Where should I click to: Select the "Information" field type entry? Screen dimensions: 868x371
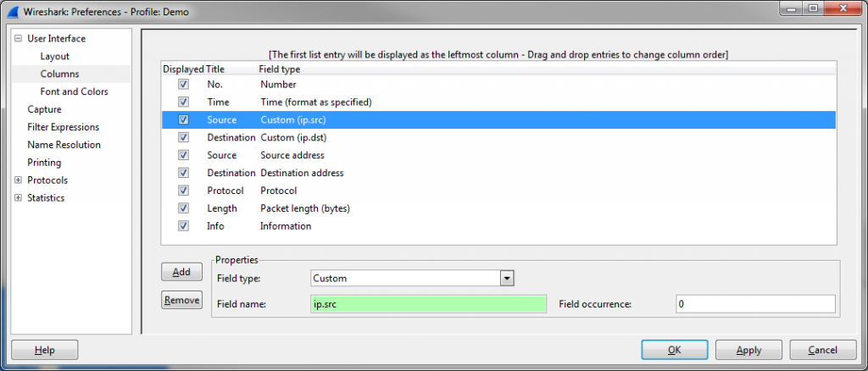[286, 226]
